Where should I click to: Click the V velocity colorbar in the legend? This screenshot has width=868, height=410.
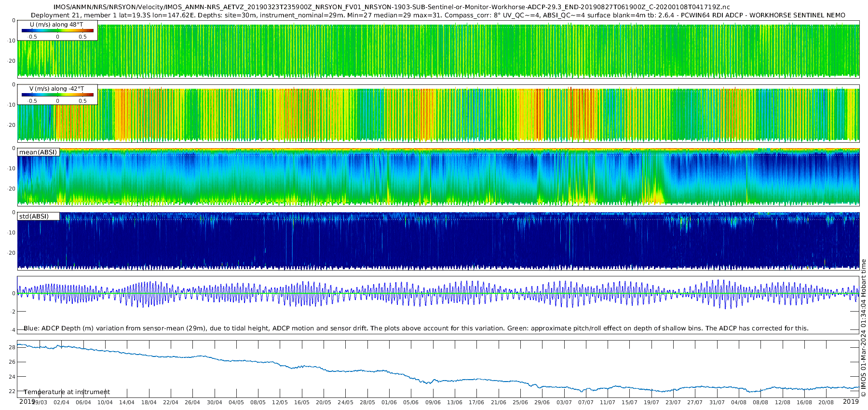pyautogui.click(x=57, y=95)
